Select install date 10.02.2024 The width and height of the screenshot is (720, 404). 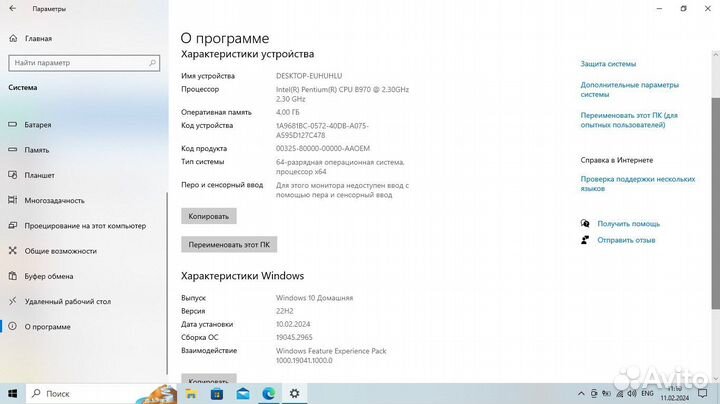(293, 324)
